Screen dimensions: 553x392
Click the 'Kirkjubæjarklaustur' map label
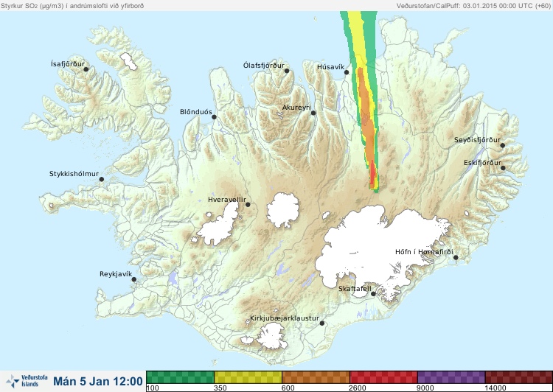coord(285,318)
